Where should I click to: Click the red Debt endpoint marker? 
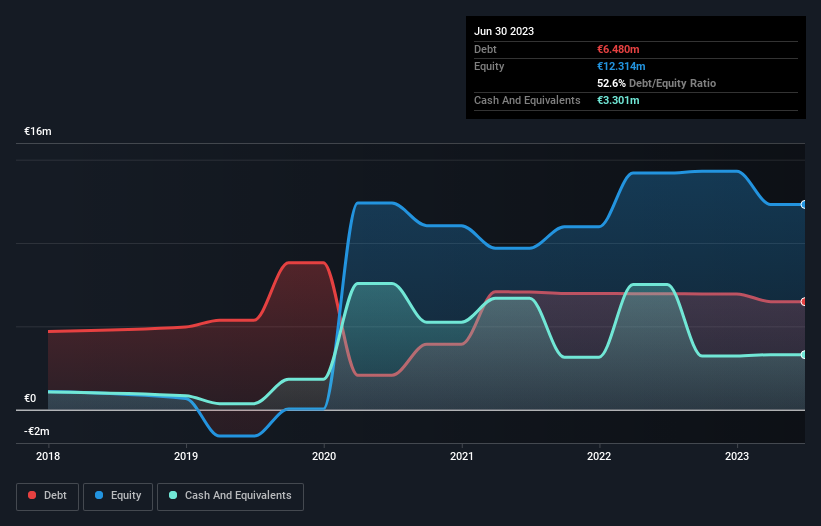pos(804,301)
